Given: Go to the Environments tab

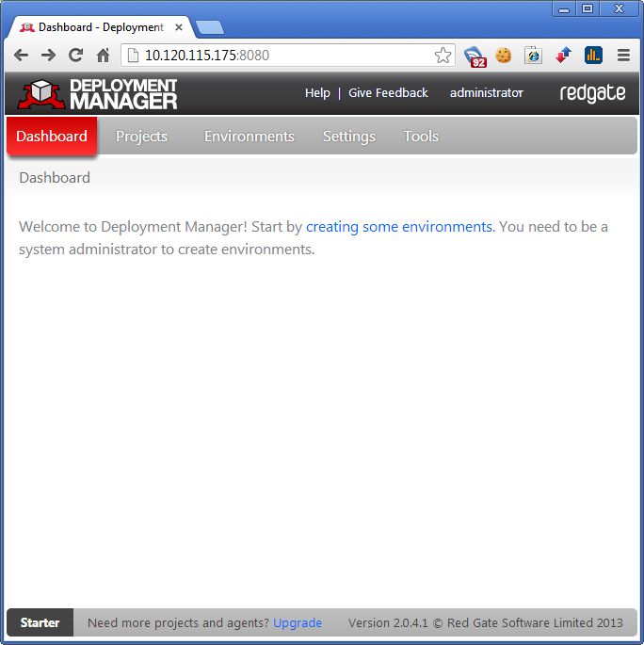Looking at the screenshot, I should (250, 137).
